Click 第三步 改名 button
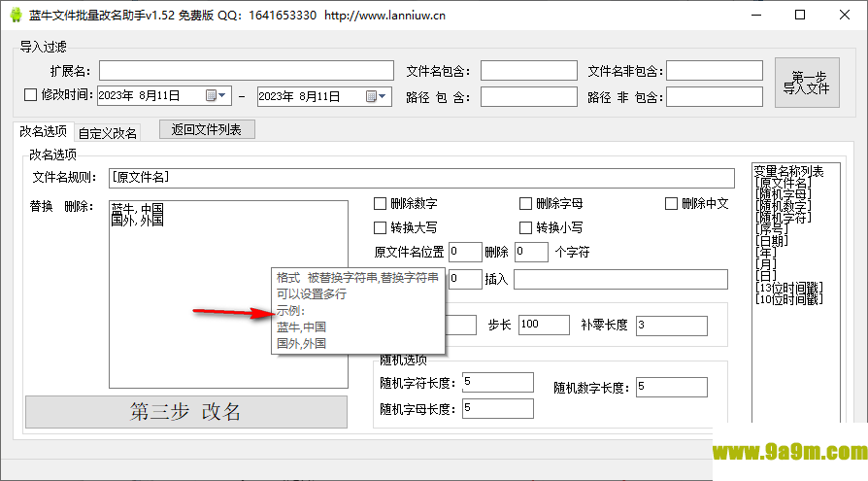Viewport: 868px width, 481px height. (186, 412)
